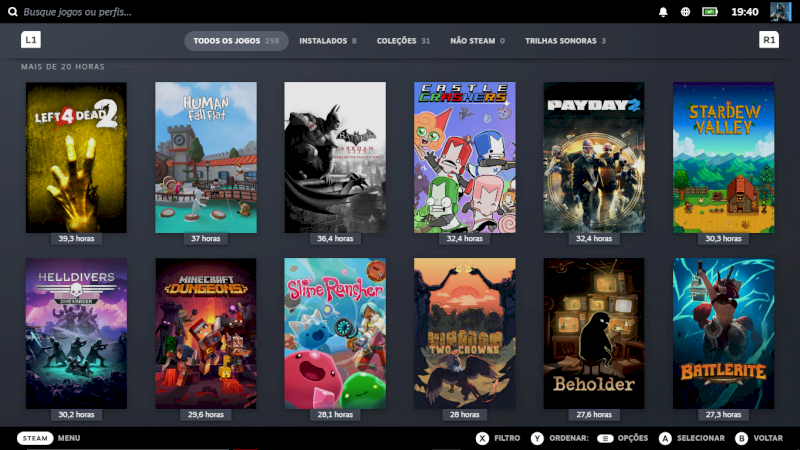Click the '27,3 horas' playtime label
The image size is (800, 450).
[x=723, y=414]
